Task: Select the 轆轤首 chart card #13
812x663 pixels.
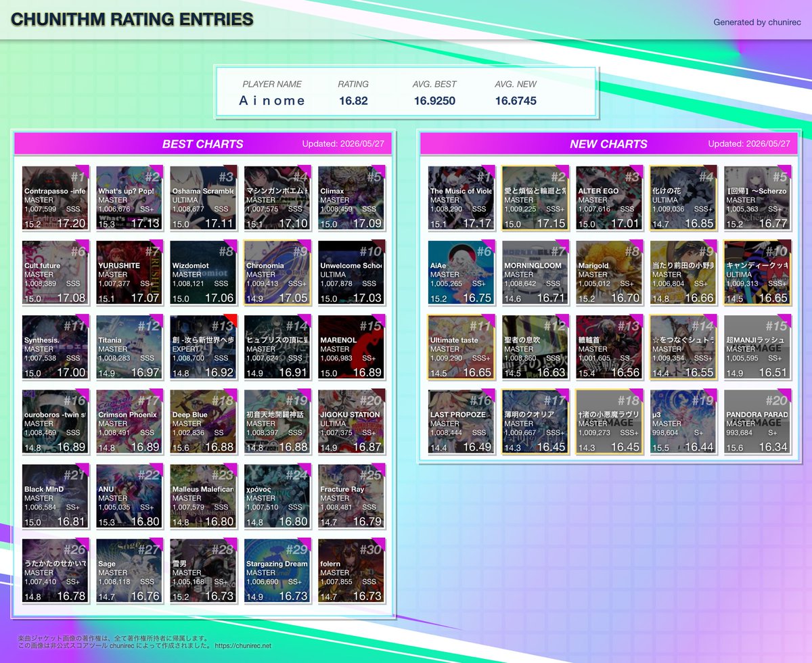Action: [609, 347]
